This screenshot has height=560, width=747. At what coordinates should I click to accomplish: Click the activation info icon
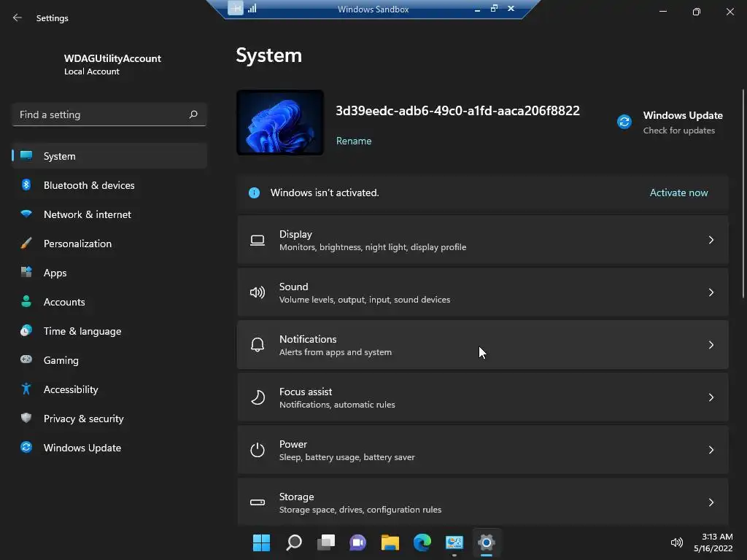[x=254, y=192]
